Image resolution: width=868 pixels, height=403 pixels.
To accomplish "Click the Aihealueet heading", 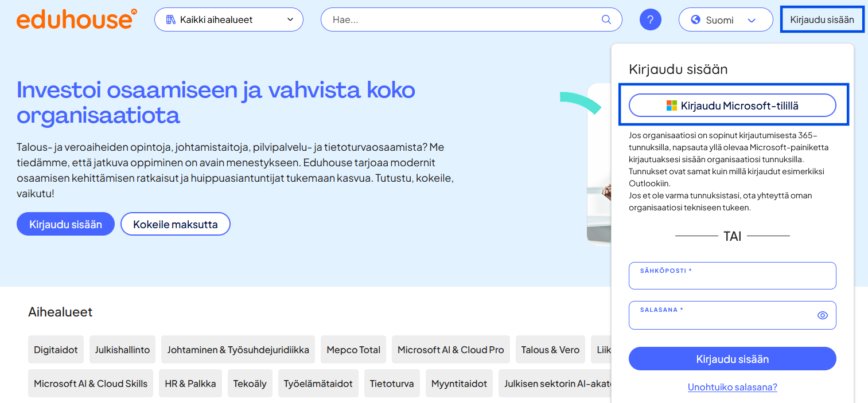I will (x=60, y=312).
